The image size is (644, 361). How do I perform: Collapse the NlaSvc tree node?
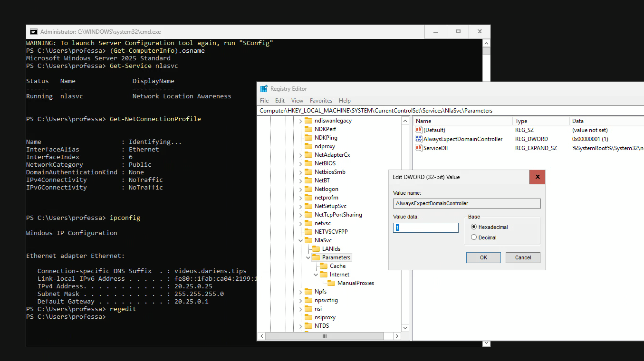300,240
